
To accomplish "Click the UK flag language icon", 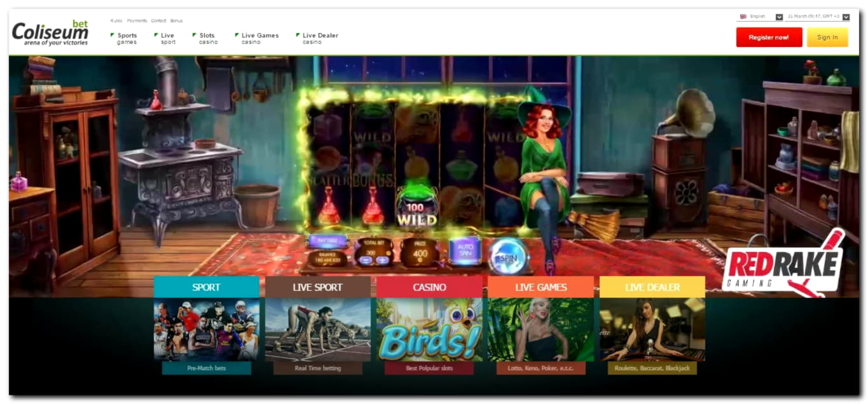I will pos(743,17).
